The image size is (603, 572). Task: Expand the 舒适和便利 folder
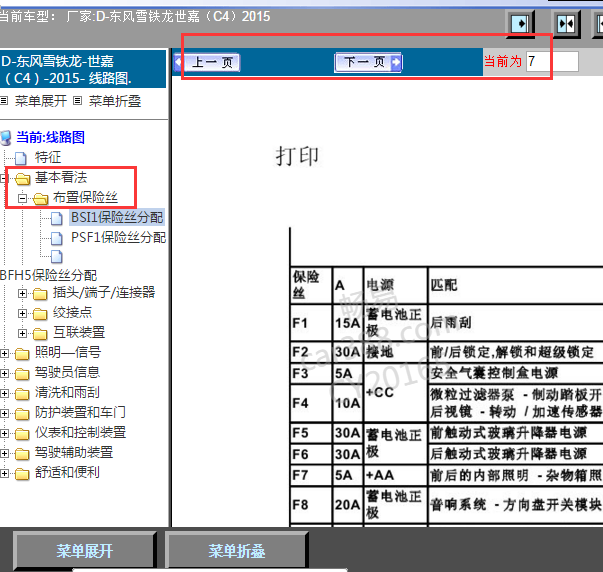pos(4,474)
